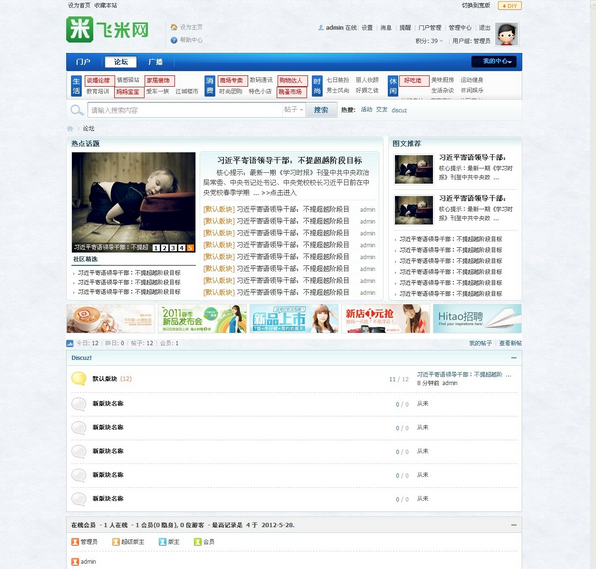Click the green 飞米网 site logo
Image resolution: width=596 pixels, height=569 pixels.
pos(108,29)
